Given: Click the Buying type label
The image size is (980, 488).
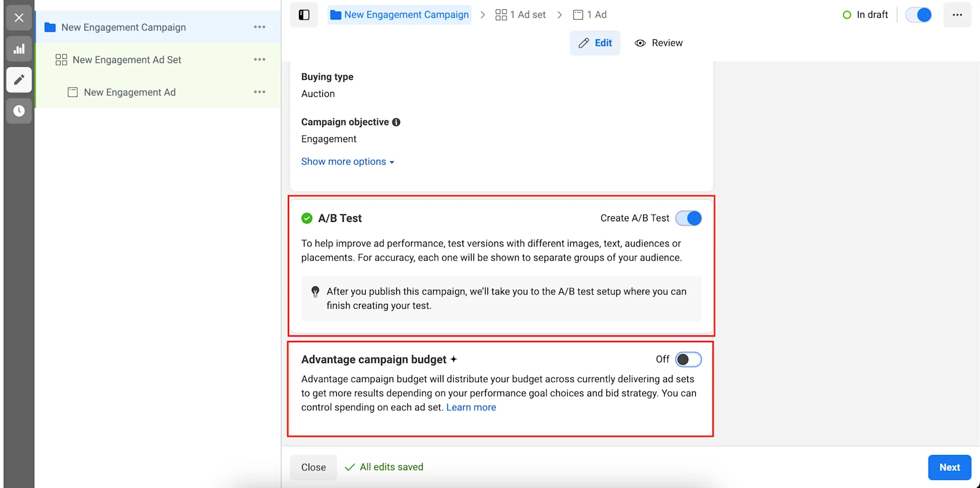Looking at the screenshot, I should [327, 77].
